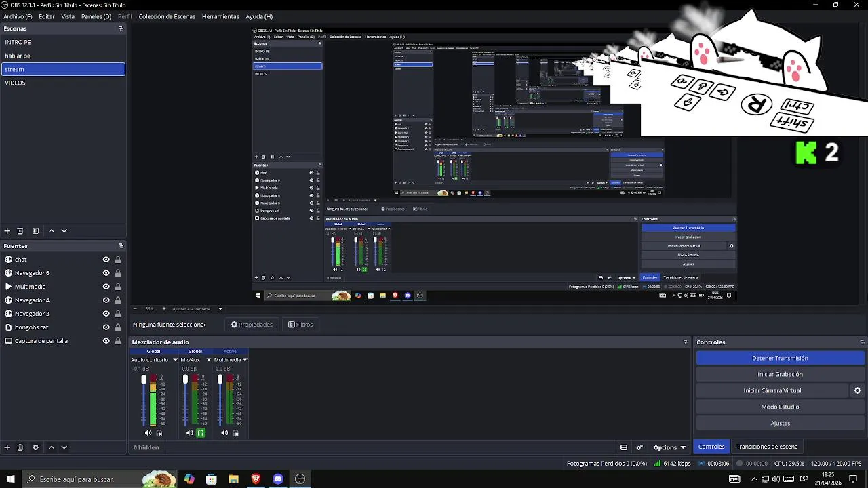This screenshot has height=488, width=868.
Task: Open the Archivo menu
Action: [18, 16]
